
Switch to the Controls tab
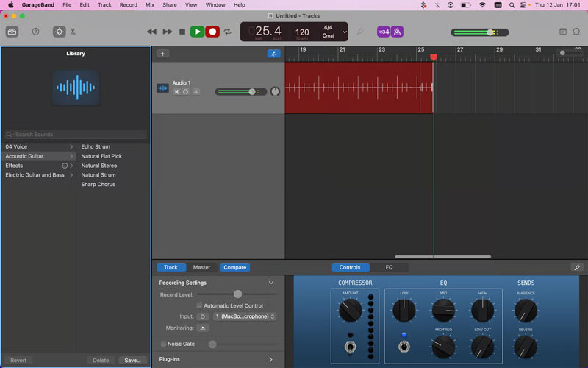pos(350,267)
